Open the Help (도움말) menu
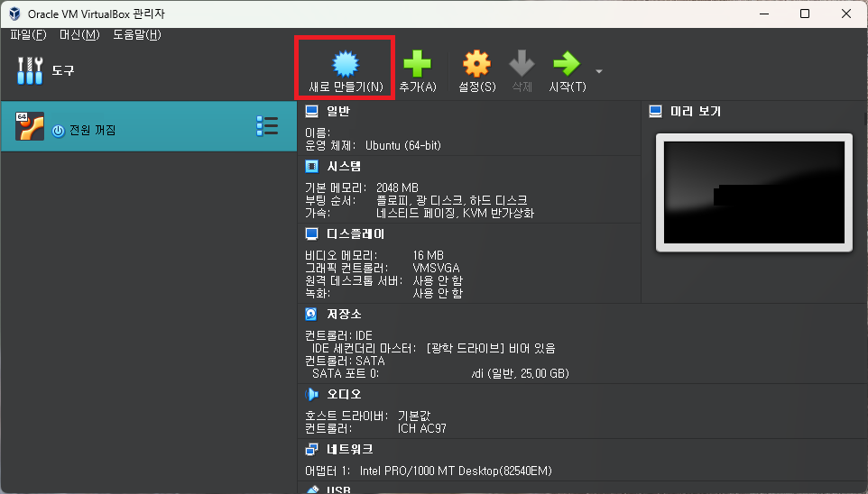Image resolution: width=868 pixels, height=494 pixels. pos(137,35)
